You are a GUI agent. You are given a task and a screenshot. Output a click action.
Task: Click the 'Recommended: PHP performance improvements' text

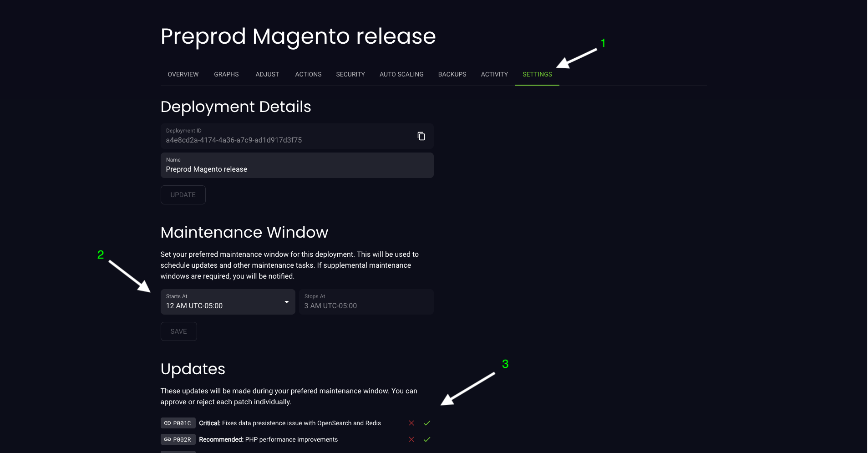click(269, 439)
